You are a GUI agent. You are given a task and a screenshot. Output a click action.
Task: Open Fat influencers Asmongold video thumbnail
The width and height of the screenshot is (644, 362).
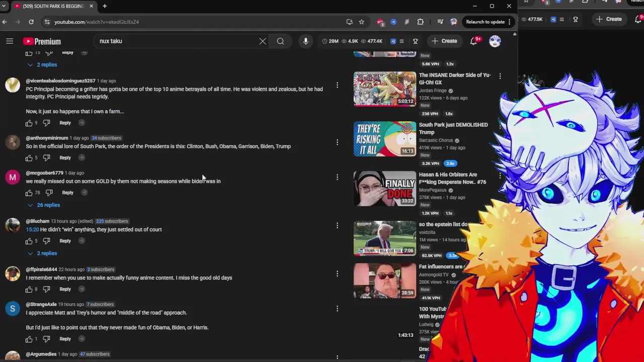tap(385, 281)
